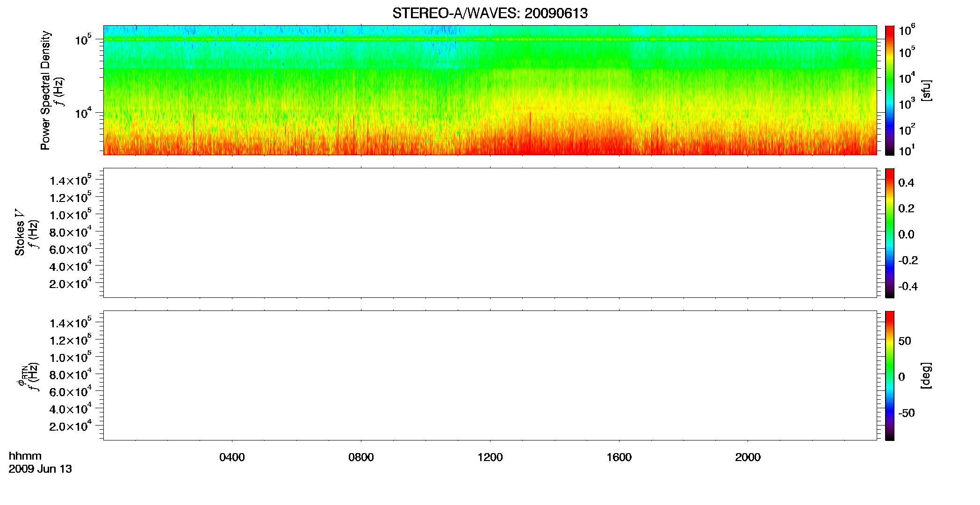Click the 10^5 frequency tick in spectrogram
The width and height of the screenshot is (980, 505).
point(83,40)
